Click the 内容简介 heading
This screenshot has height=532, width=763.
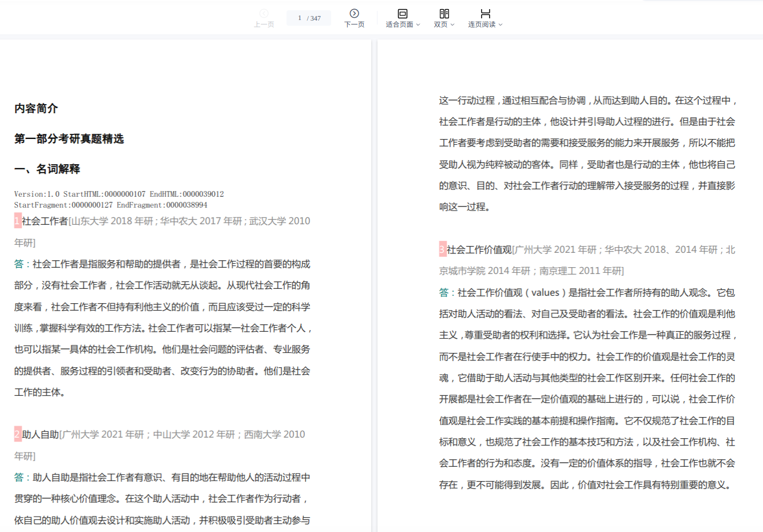pyautogui.click(x=36, y=109)
